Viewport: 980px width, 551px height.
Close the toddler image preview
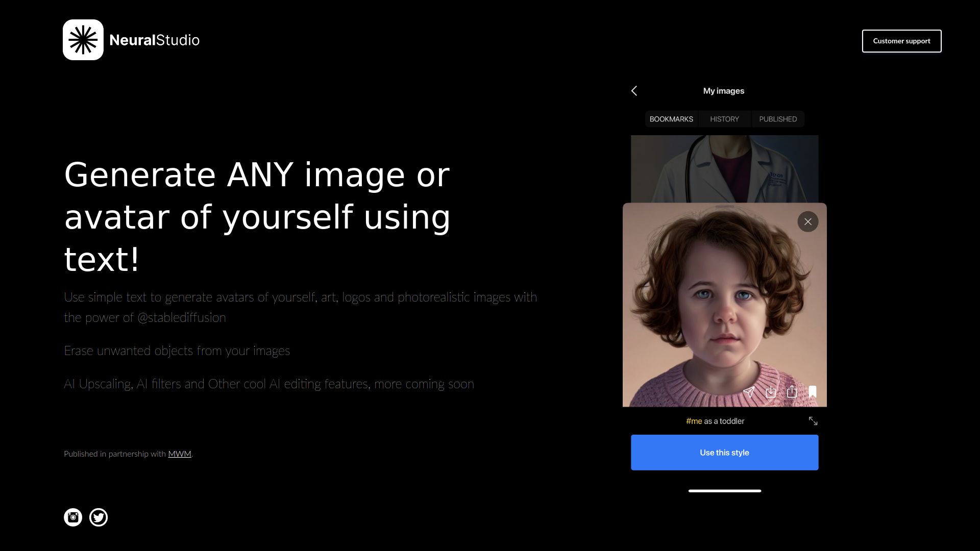pos(807,222)
